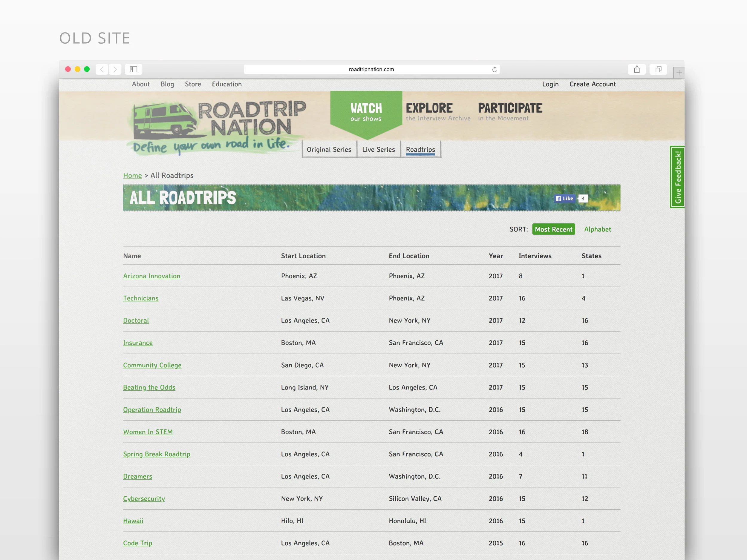Toggle the Safari sidebar icon
Image resolution: width=747 pixels, height=560 pixels.
(x=133, y=69)
